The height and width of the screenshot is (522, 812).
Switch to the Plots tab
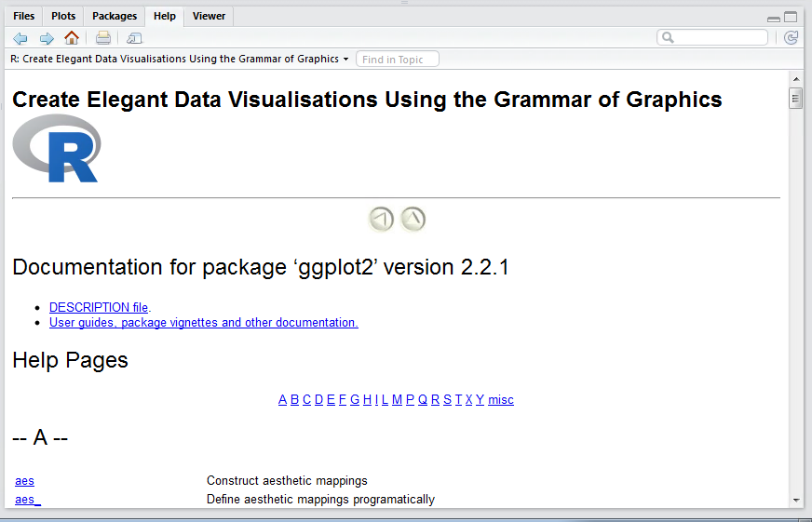(63, 16)
